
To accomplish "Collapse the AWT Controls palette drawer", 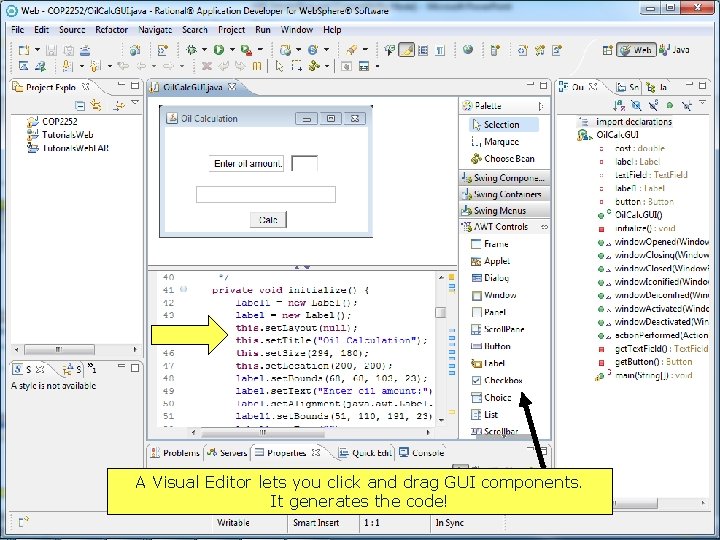I will pos(504,227).
